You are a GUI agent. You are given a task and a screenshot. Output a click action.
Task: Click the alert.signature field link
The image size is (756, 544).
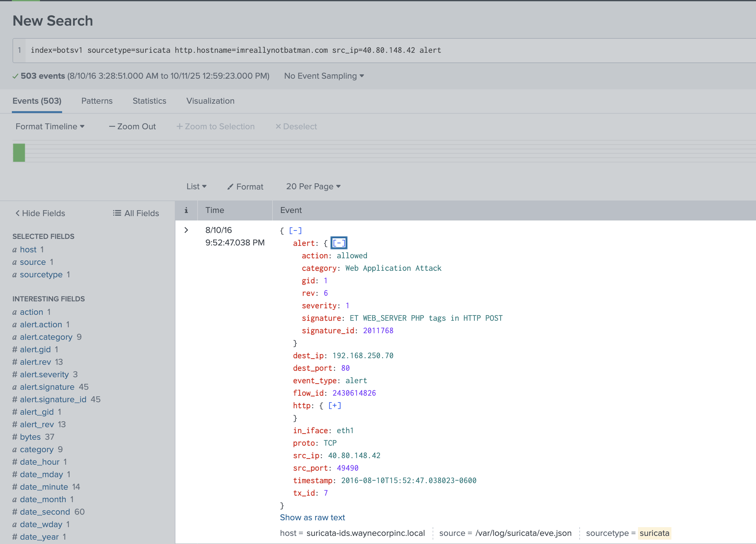pyautogui.click(x=47, y=387)
